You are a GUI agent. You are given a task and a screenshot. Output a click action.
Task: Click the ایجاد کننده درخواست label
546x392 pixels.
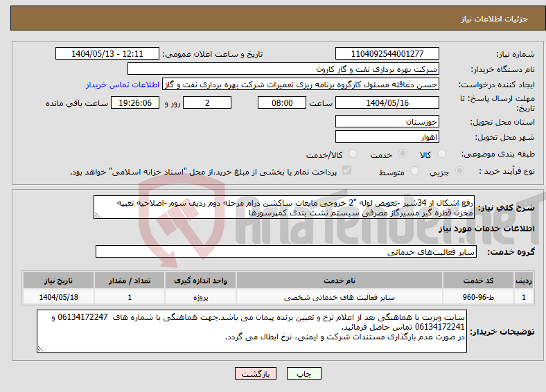pos(497,85)
